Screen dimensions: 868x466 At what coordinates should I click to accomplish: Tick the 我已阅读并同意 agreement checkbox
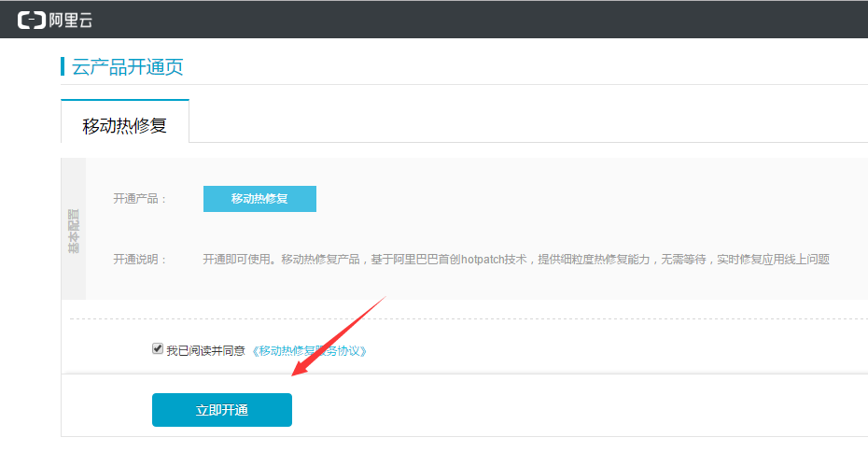pos(158,348)
